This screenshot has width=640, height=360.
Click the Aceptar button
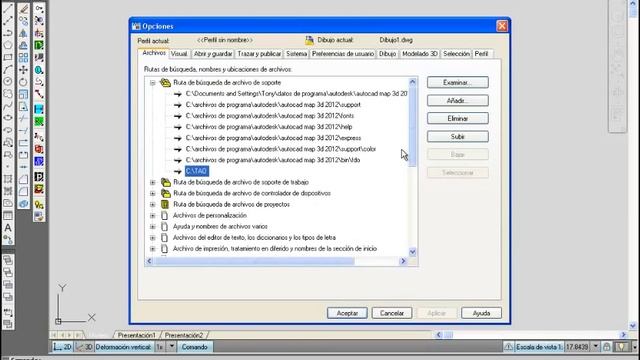pyautogui.click(x=347, y=313)
